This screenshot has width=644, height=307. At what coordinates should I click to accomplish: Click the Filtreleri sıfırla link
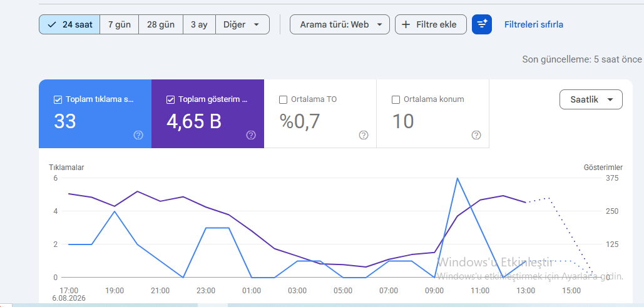coord(533,24)
